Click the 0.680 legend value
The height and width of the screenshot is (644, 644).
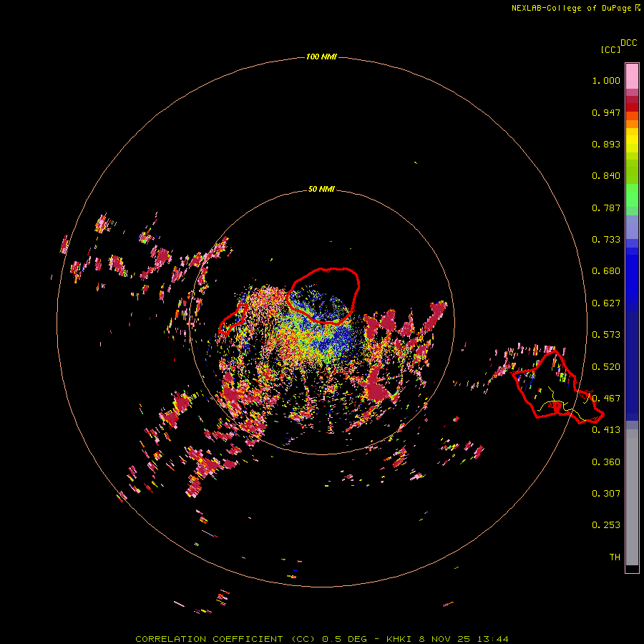(606, 271)
